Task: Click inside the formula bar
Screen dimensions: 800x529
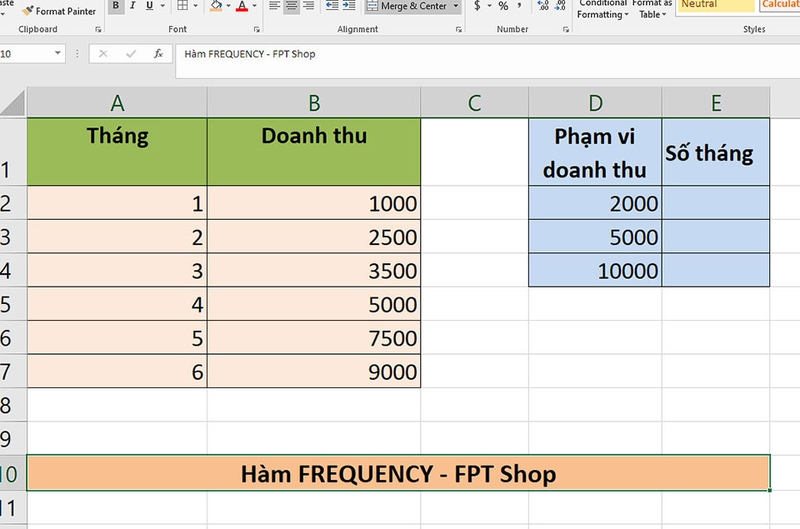Action: coord(487,61)
